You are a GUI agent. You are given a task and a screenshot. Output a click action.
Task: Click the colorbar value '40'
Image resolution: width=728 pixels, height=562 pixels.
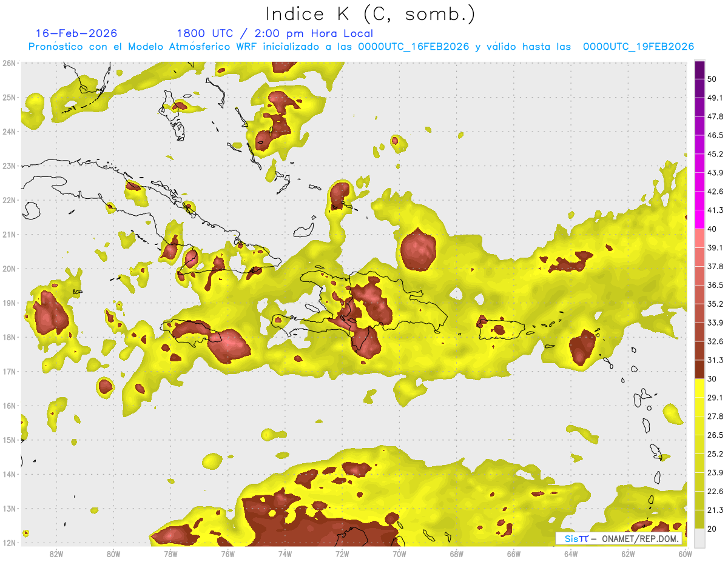(x=711, y=229)
